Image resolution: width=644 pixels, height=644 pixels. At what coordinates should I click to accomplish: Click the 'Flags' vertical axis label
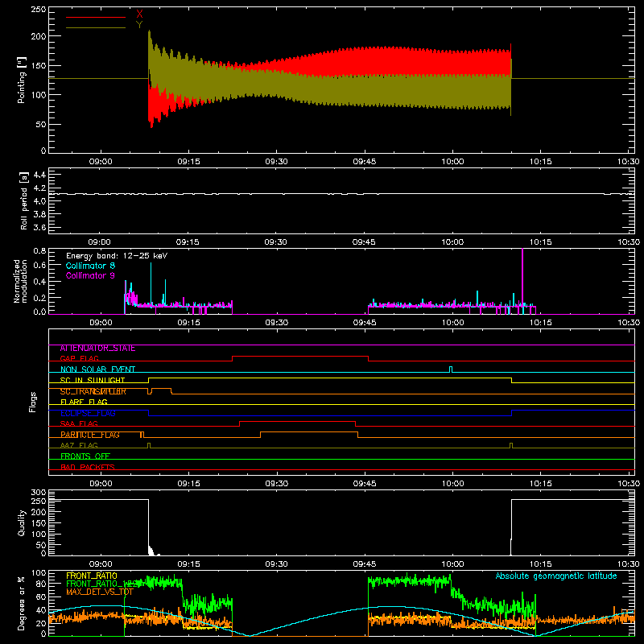coord(33,402)
